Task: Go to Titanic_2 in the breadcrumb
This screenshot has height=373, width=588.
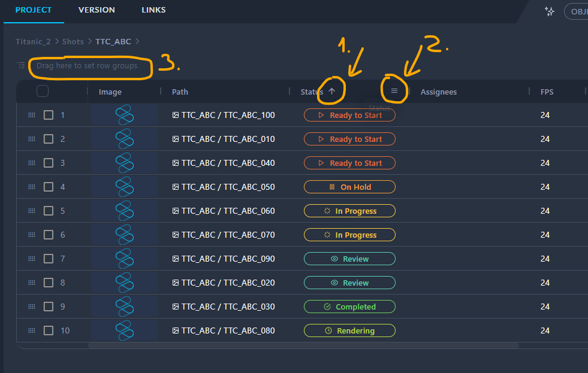Action: 33,41
